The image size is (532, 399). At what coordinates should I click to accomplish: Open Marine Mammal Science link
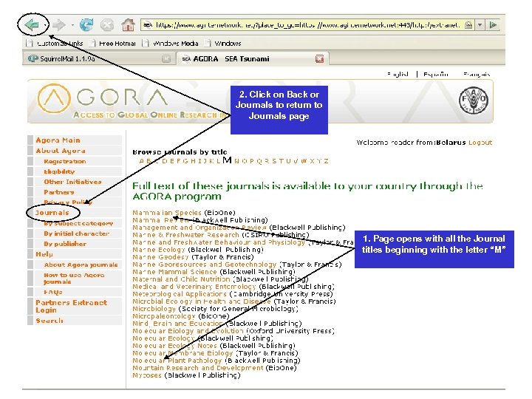pos(174,272)
